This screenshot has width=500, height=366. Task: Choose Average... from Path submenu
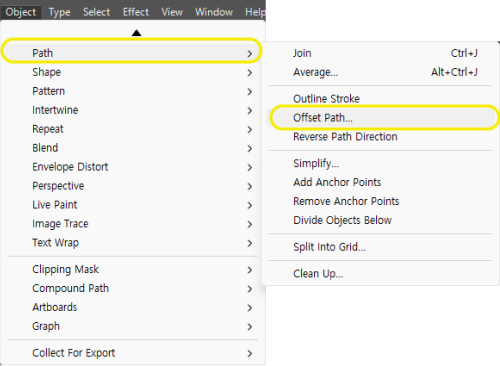click(x=380, y=72)
